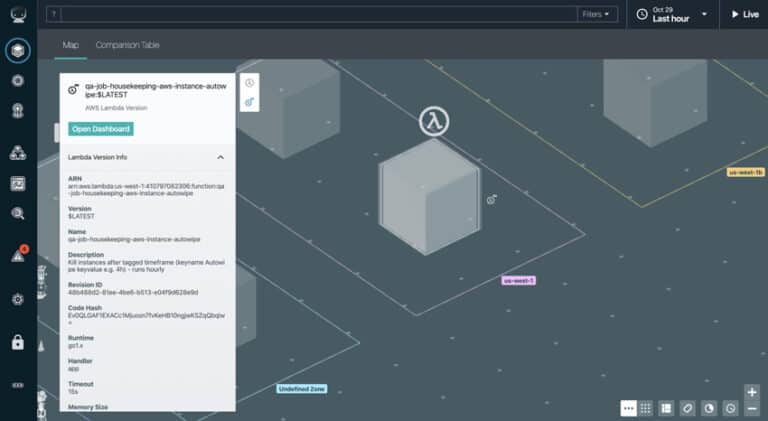768x421 pixels.
Task: Click the Open Dashboard button
Action: 101,129
